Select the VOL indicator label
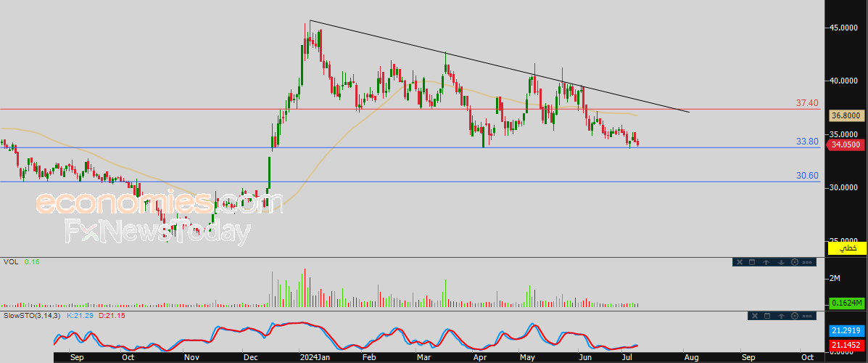Viewport: 868px width, 363px height. [x=11, y=261]
